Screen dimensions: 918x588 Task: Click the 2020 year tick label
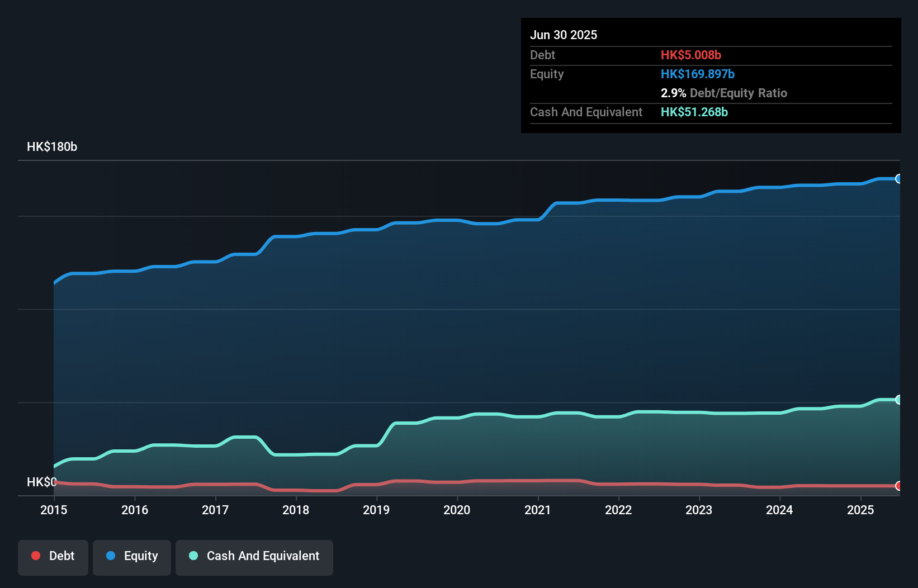457,510
